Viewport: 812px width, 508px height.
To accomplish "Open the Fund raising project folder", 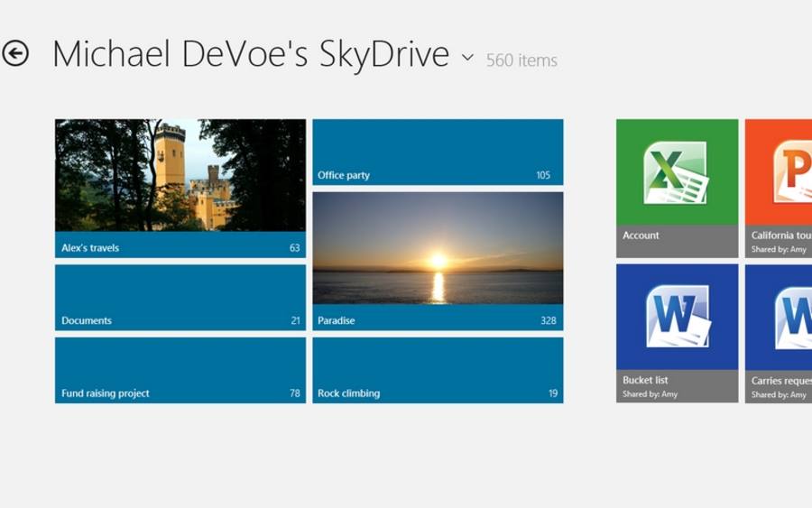I will tap(180, 370).
